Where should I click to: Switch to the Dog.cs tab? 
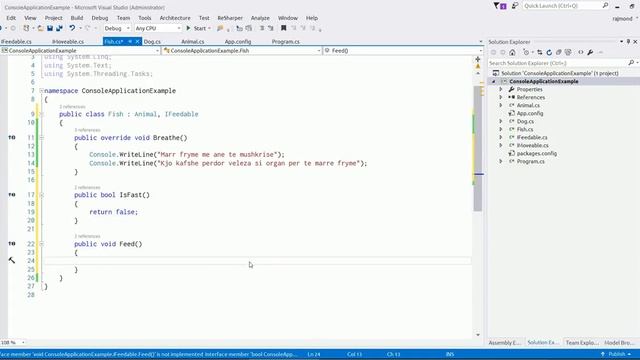coord(152,42)
